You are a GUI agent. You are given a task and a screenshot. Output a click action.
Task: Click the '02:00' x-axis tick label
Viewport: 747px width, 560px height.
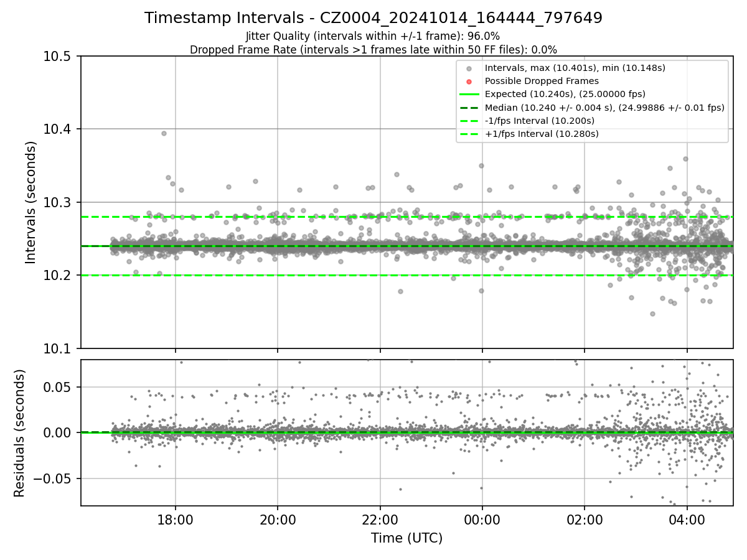coord(585,519)
